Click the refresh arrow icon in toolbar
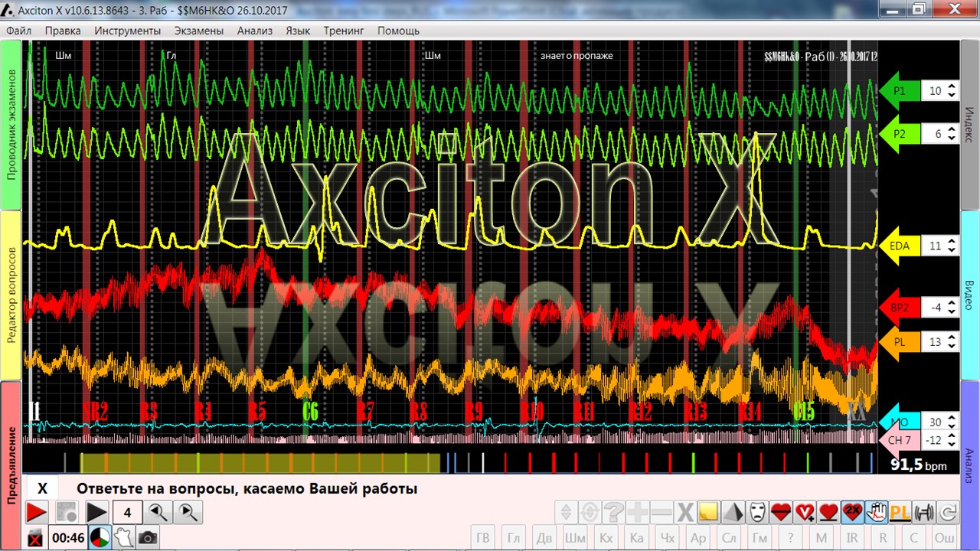 [x=948, y=512]
